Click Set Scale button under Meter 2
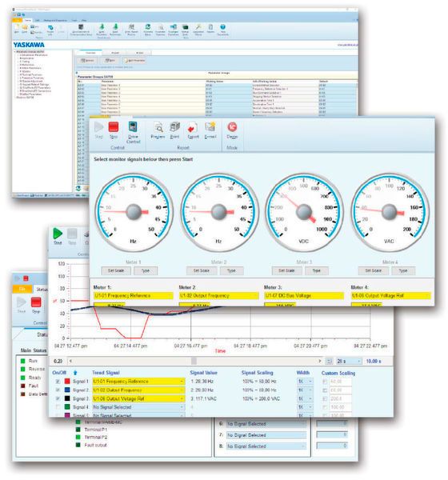 pos(202,270)
